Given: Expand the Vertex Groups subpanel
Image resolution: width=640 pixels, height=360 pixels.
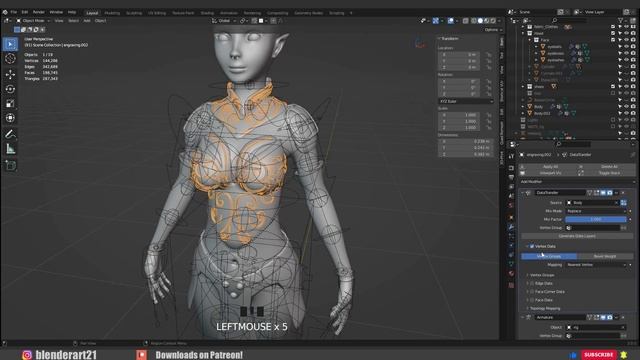Looking at the screenshot, I should pyautogui.click(x=542, y=275).
